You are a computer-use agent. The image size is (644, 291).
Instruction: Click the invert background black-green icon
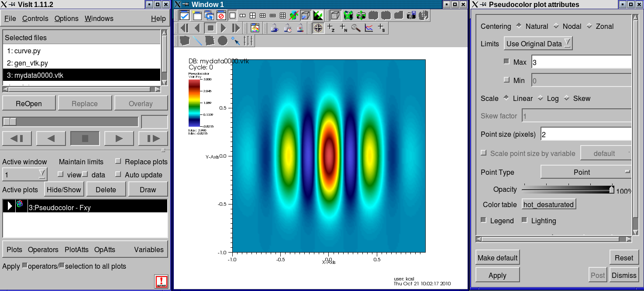pyautogui.click(x=318, y=16)
